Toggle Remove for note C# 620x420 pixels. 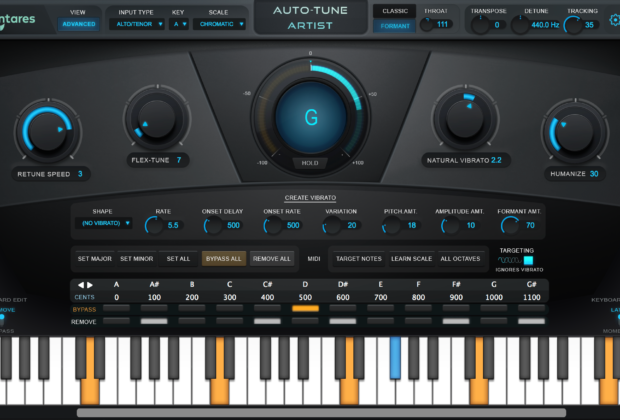pos(267,321)
